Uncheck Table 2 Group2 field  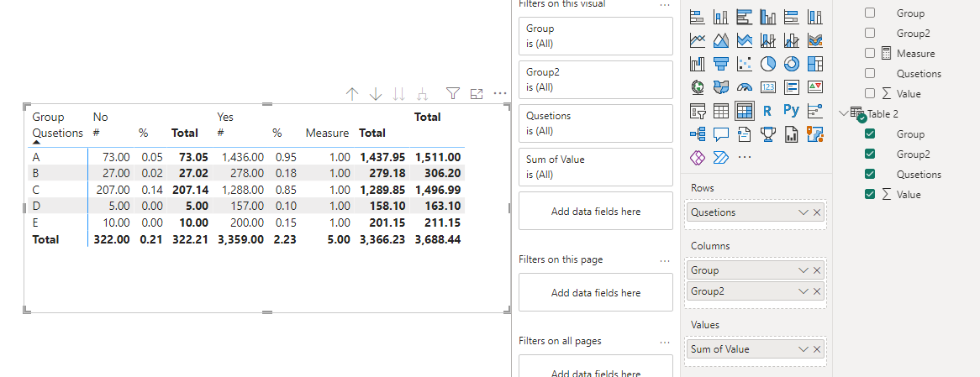[870, 154]
